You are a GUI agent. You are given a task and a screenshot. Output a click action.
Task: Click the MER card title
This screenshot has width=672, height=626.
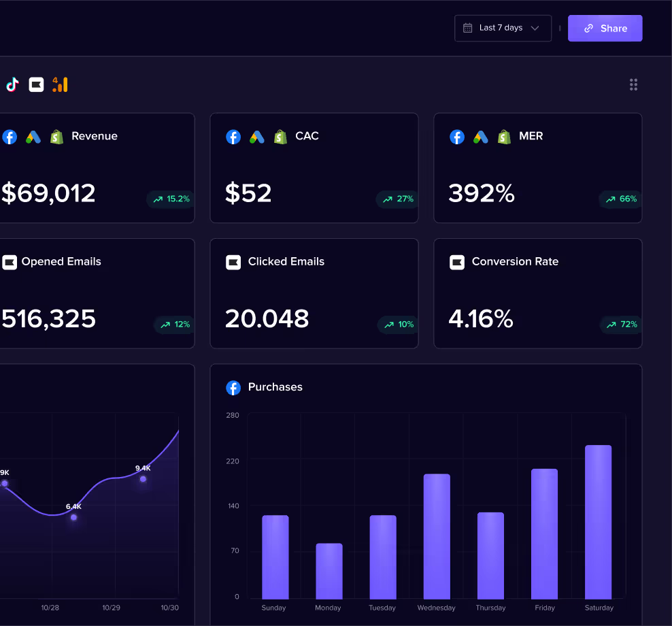coord(531,136)
